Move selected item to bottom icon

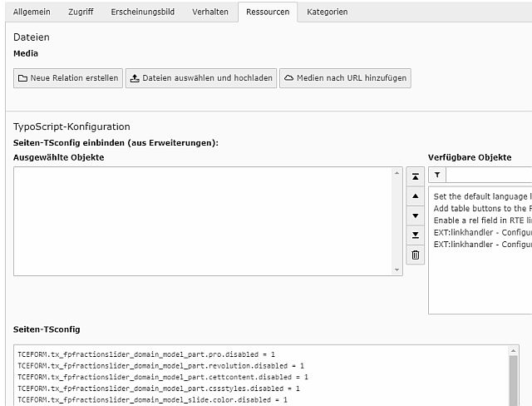tap(416, 235)
